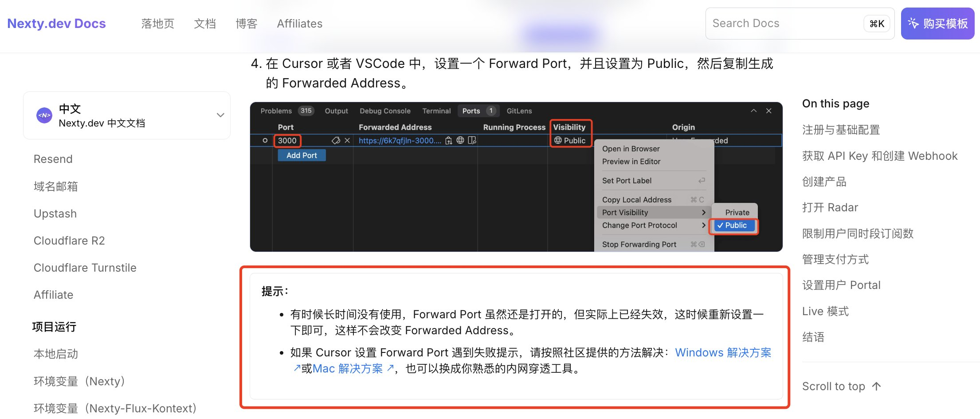Open the 文档 navigation menu item
Image resolution: width=980 pixels, height=419 pixels.
pos(205,24)
